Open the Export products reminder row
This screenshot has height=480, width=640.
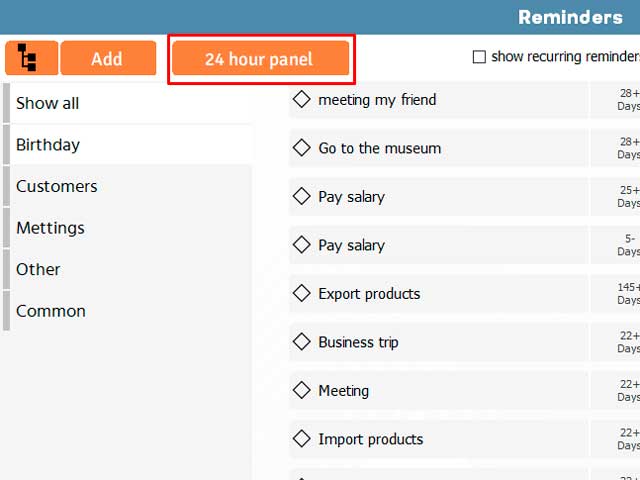tap(439, 293)
